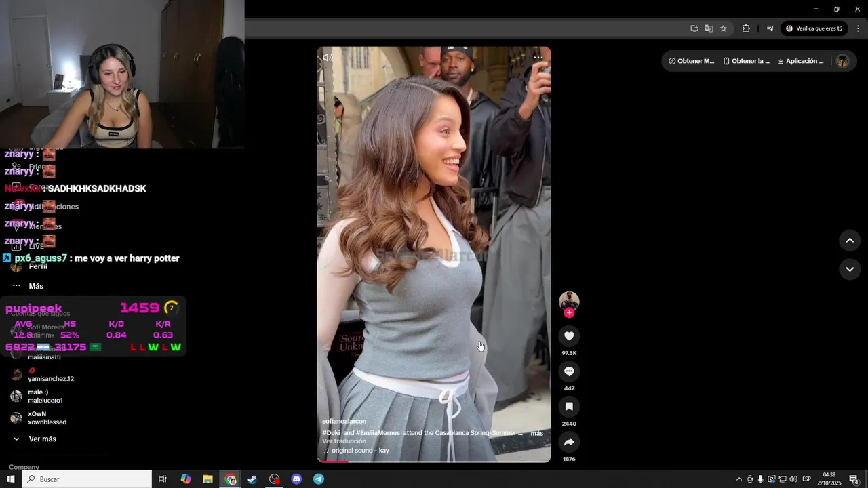
Task: Open Discord from the taskbar
Action: 296,479
